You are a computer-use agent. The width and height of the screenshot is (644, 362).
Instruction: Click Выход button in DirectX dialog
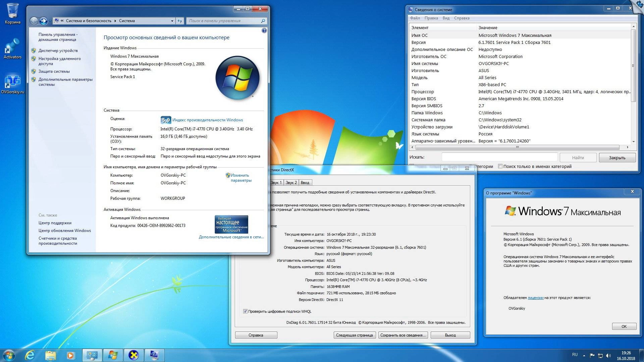(450, 335)
